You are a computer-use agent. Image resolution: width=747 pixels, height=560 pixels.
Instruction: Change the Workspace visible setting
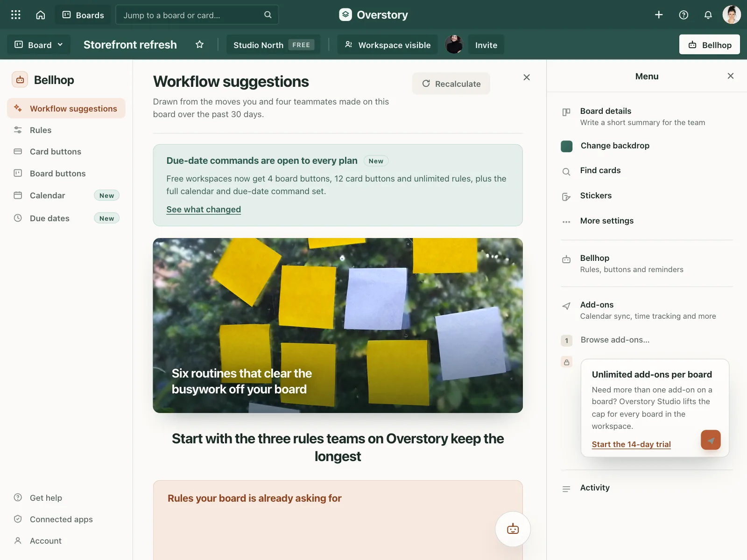click(x=388, y=45)
